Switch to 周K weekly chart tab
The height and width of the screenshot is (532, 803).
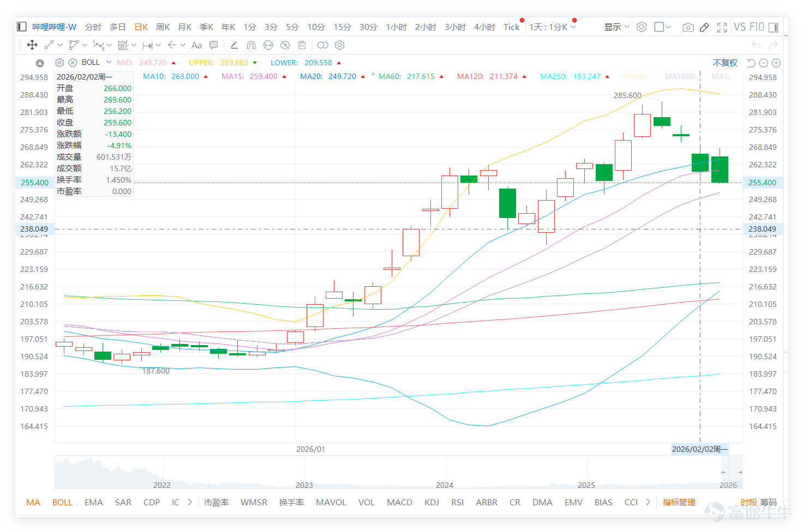(x=163, y=27)
